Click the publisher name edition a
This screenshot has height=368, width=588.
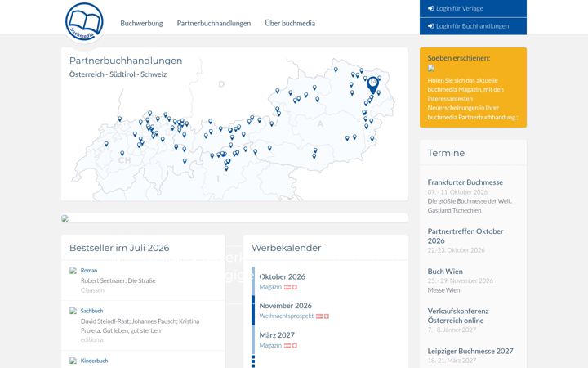91,340
